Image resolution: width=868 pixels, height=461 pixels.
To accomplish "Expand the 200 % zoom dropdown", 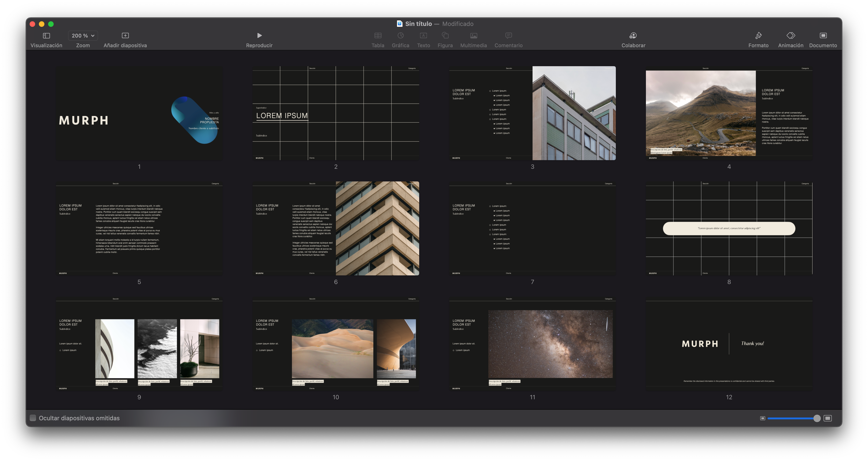I will point(83,36).
